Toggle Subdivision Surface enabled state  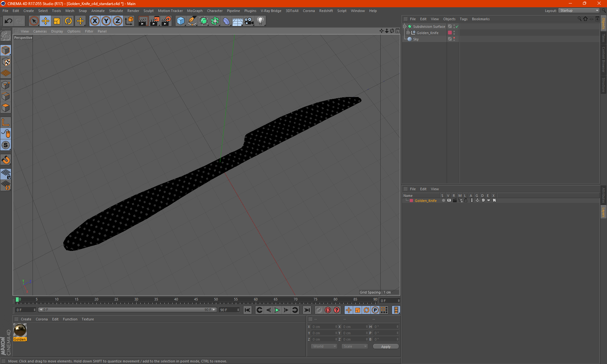[x=457, y=27]
